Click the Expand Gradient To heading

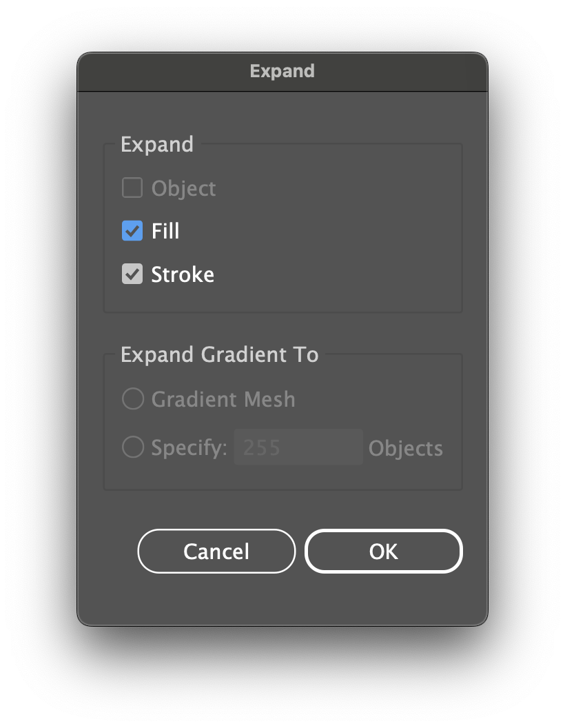click(x=219, y=354)
